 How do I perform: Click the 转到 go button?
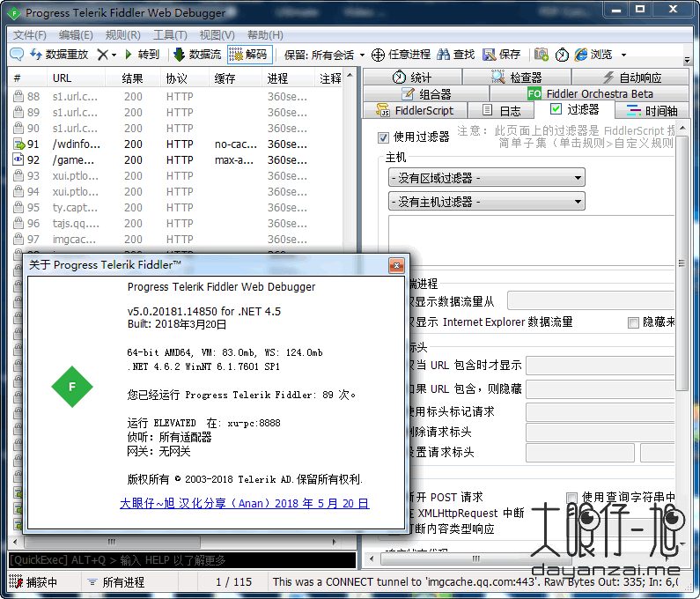[142, 55]
